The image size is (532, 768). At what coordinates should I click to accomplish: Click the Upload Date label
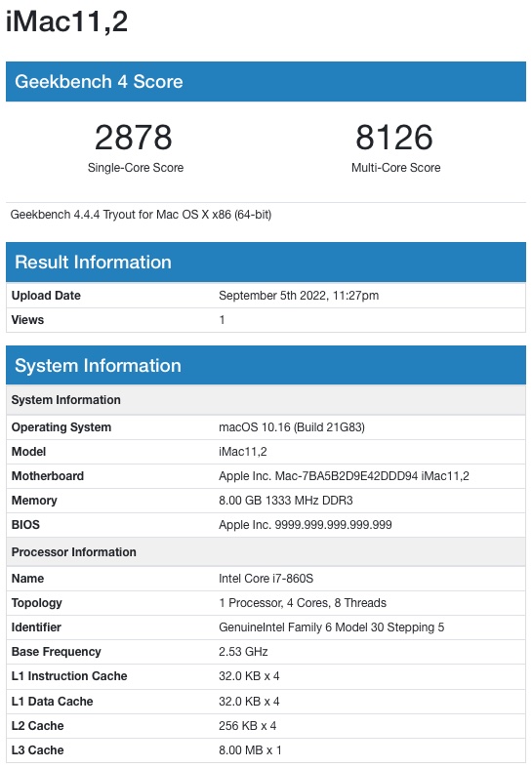(x=46, y=296)
